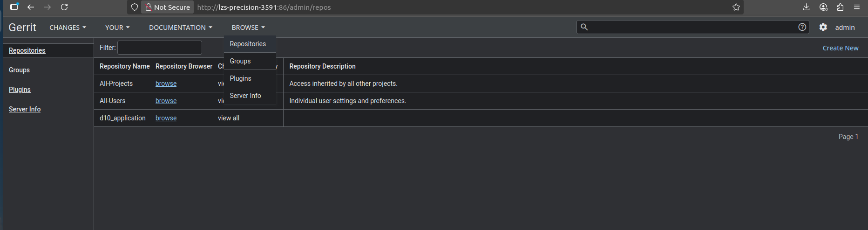The height and width of the screenshot is (230, 868).
Task: Bookmark this page with the star icon
Action: coord(736,7)
